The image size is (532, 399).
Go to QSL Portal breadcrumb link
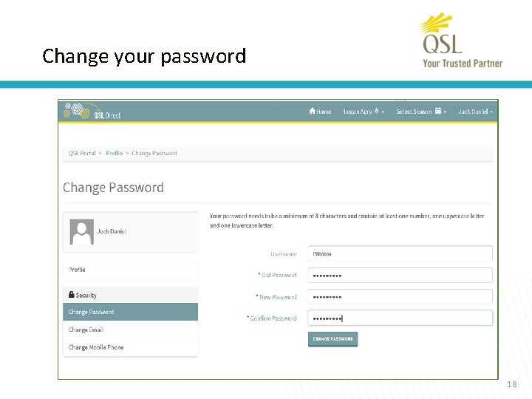[82, 153]
